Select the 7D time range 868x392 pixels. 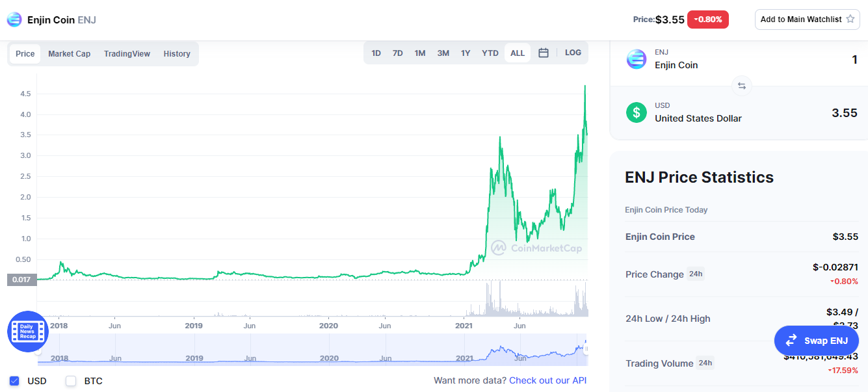click(x=398, y=53)
